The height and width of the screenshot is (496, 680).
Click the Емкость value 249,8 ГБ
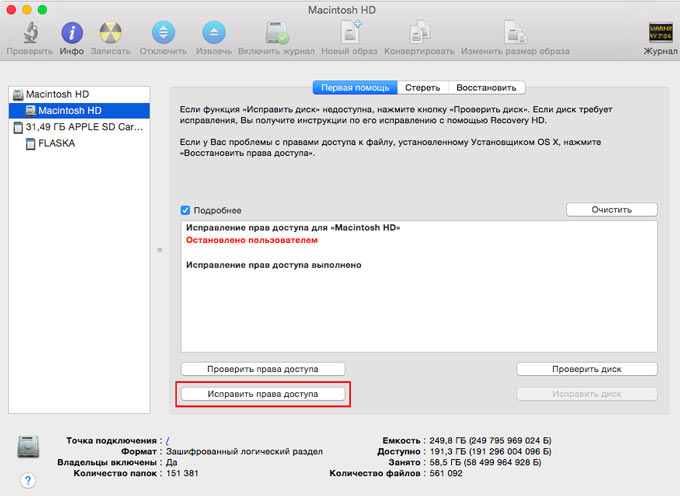click(490, 441)
